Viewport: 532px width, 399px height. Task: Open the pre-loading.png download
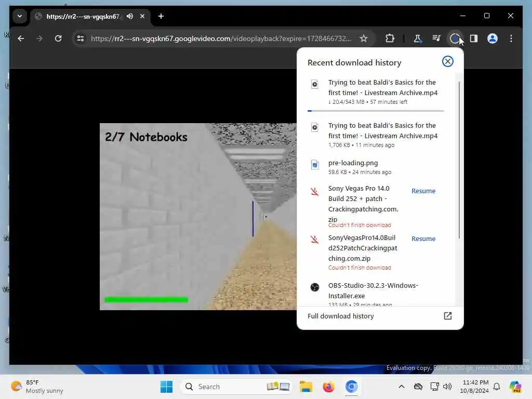376,167
